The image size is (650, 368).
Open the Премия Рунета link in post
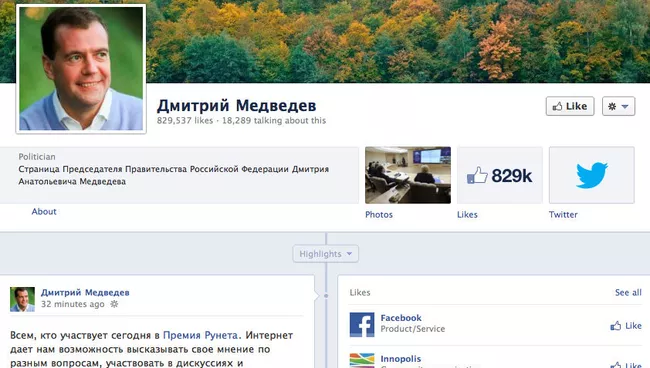(201, 335)
